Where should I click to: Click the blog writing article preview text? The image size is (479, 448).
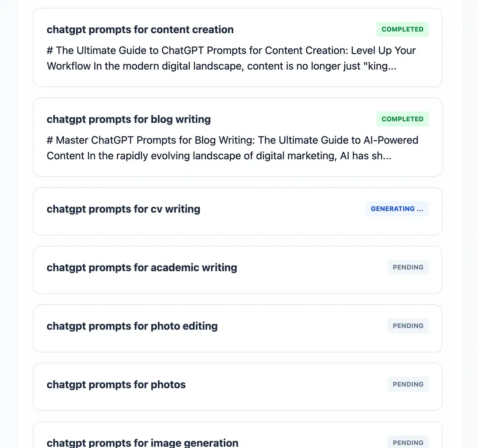(232, 148)
